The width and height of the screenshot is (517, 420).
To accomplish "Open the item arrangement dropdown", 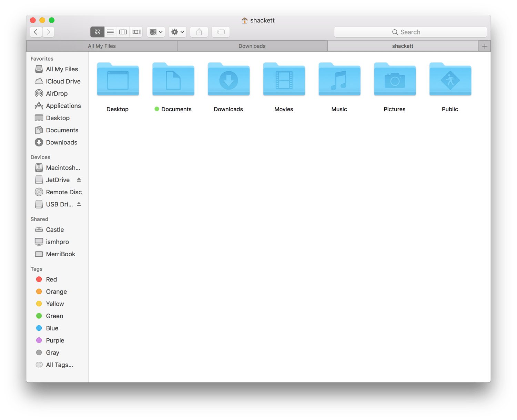I will pos(156,32).
